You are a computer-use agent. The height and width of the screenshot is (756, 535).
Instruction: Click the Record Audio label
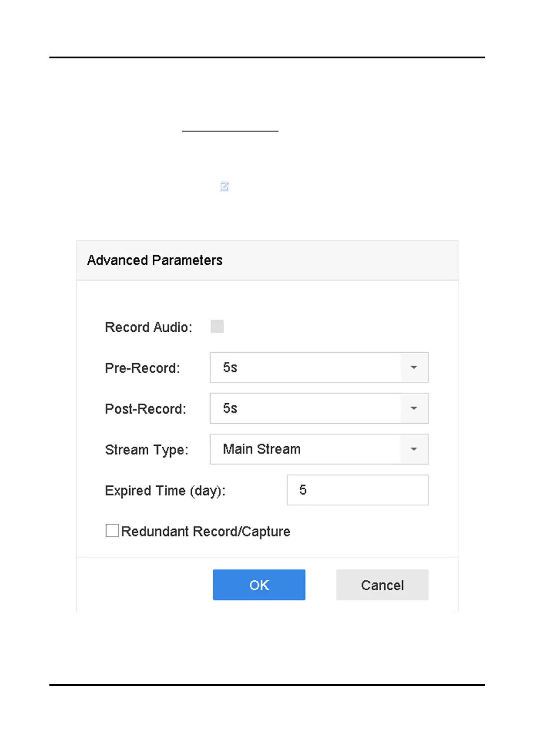tap(149, 327)
